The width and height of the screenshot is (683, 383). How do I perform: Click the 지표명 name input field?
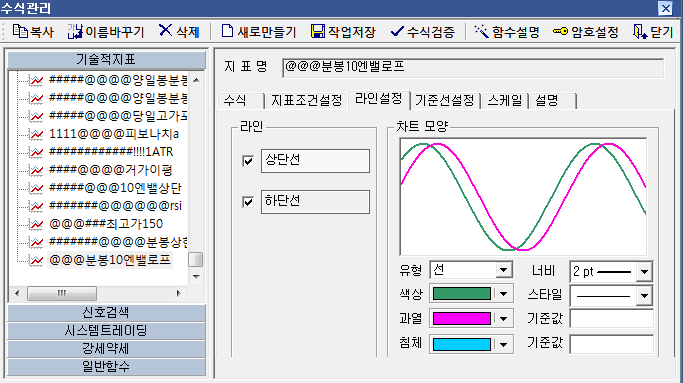click(x=473, y=68)
